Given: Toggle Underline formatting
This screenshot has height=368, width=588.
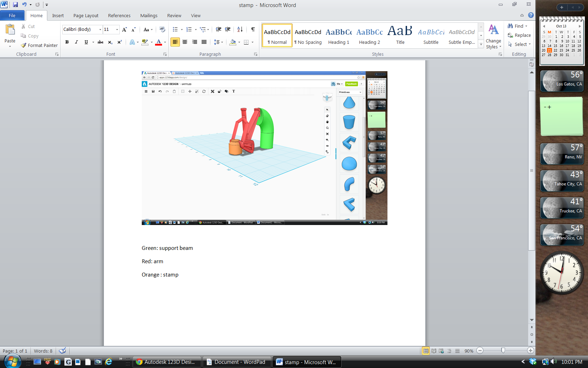Looking at the screenshot, I should pyautogui.click(x=86, y=42).
